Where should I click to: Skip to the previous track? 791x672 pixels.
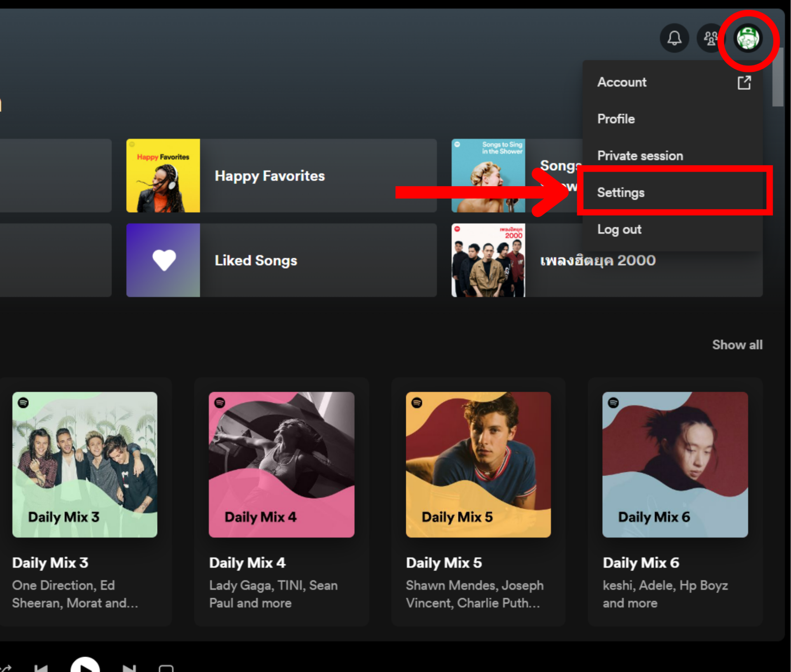point(41,668)
